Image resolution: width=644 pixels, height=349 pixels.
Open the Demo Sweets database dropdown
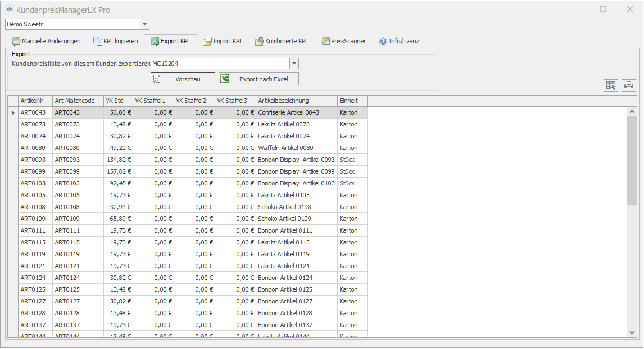coord(144,24)
